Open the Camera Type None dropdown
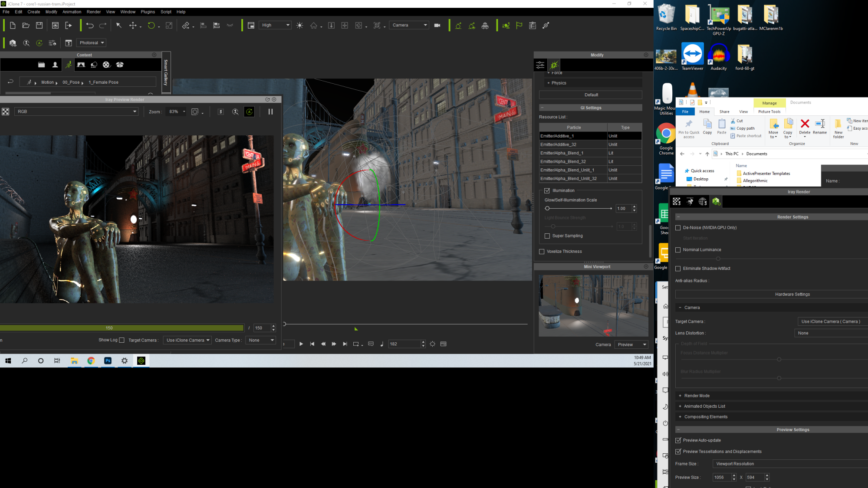The height and width of the screenshot is (488, 868). [x=261, y=340]
